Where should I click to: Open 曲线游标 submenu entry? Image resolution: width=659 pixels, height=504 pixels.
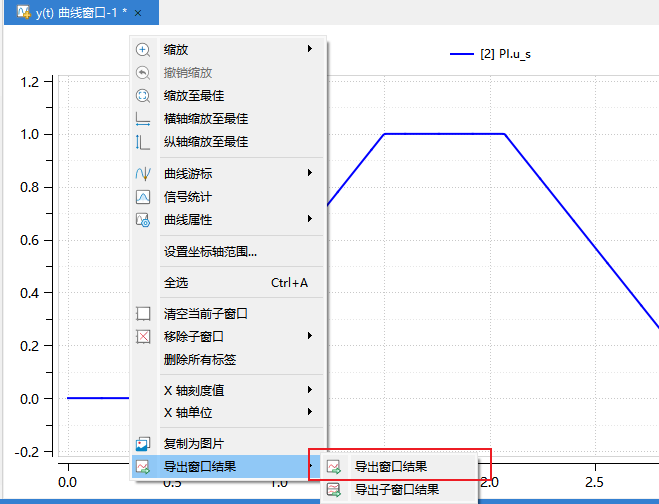click(229, 174)
